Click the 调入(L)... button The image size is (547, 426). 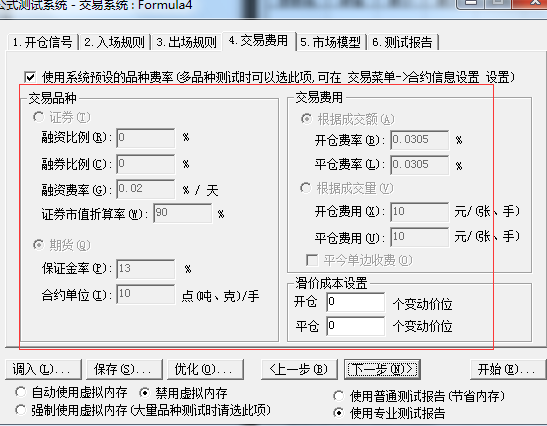click(43, 369)
